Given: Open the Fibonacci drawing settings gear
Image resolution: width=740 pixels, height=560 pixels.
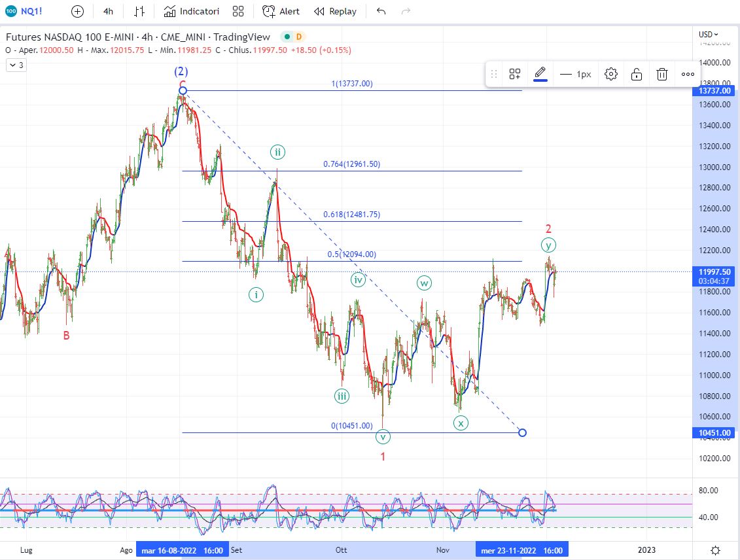Looking at the screenshot, I should coord(610,74).
